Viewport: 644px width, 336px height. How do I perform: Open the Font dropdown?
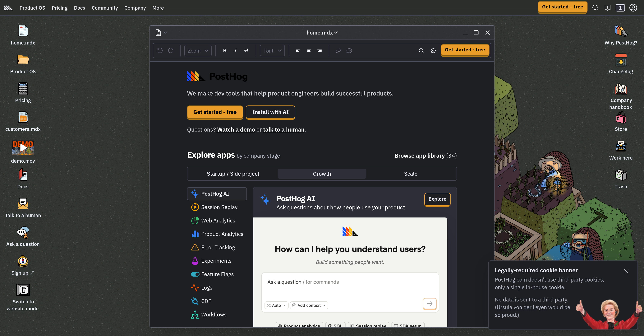click(x=272, y=51)
